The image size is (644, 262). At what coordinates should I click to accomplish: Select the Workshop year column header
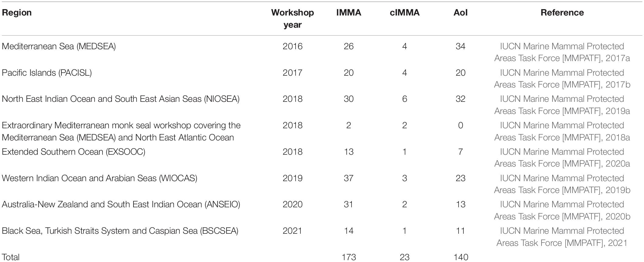pyautogui.click(x=293, y=19)
